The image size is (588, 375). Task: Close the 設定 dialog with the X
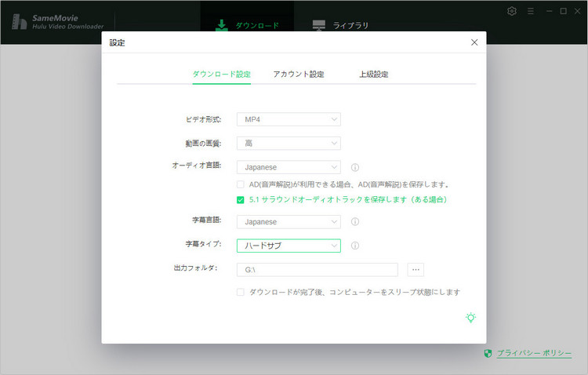tap(474, 42)
